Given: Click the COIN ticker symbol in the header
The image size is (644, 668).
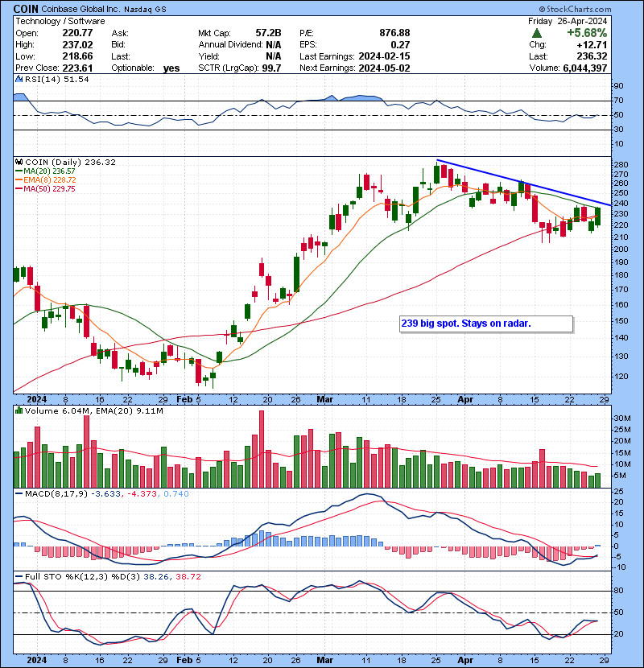Looking at the screenshot, I should 26,9.
